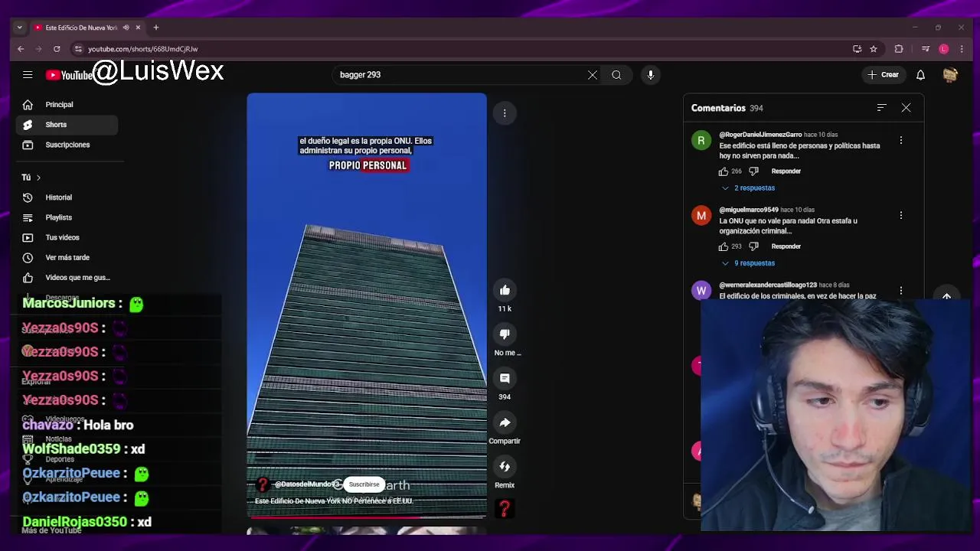Go back with browser back arrow
980x551 pixels.
21,49
